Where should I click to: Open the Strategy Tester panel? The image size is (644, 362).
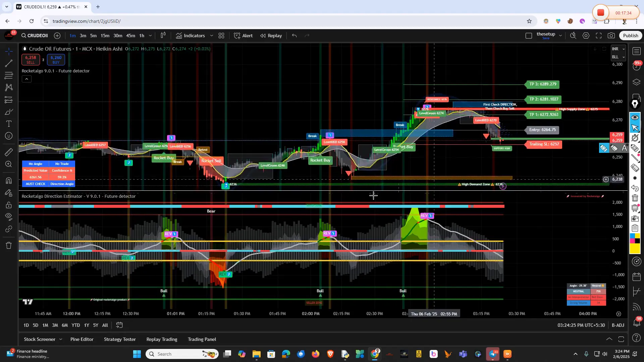pos(119,339)
